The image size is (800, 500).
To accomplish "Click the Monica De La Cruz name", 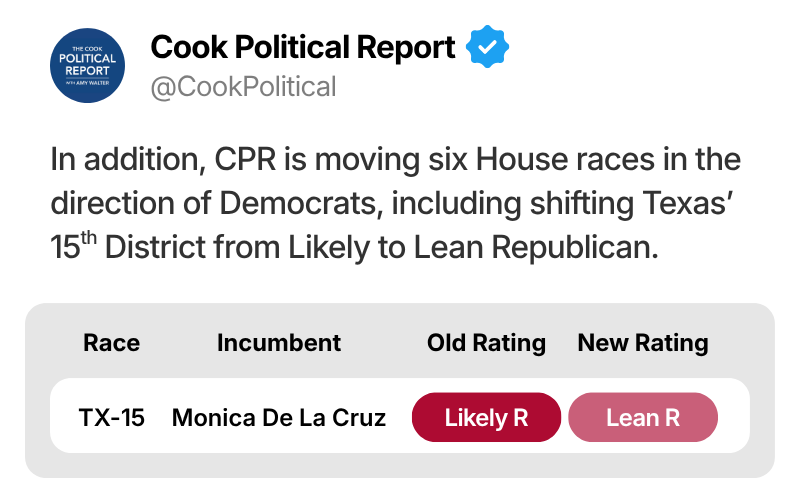I will click(279, 417).
